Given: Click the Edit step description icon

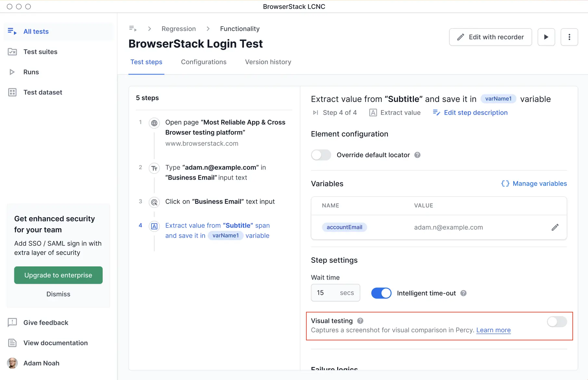Looking at the screenshot, I should (x=436, y=112).
